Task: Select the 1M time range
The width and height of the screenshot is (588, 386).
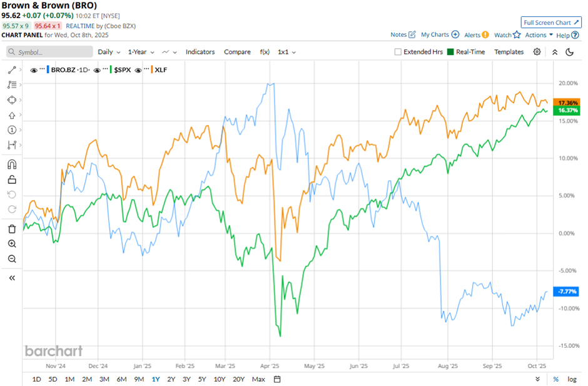Action: point(69,379)
